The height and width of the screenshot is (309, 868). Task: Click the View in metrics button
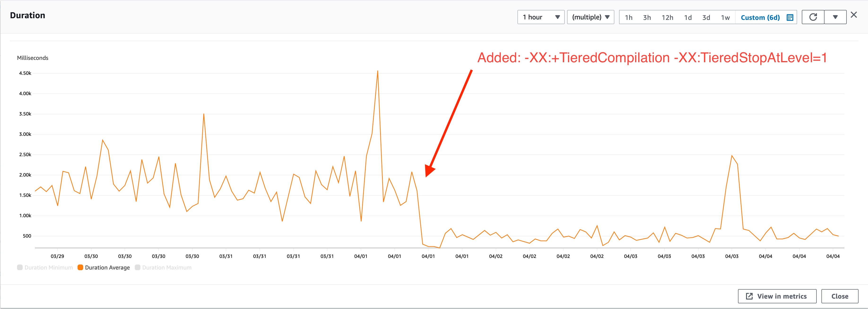tap(777, 296)
